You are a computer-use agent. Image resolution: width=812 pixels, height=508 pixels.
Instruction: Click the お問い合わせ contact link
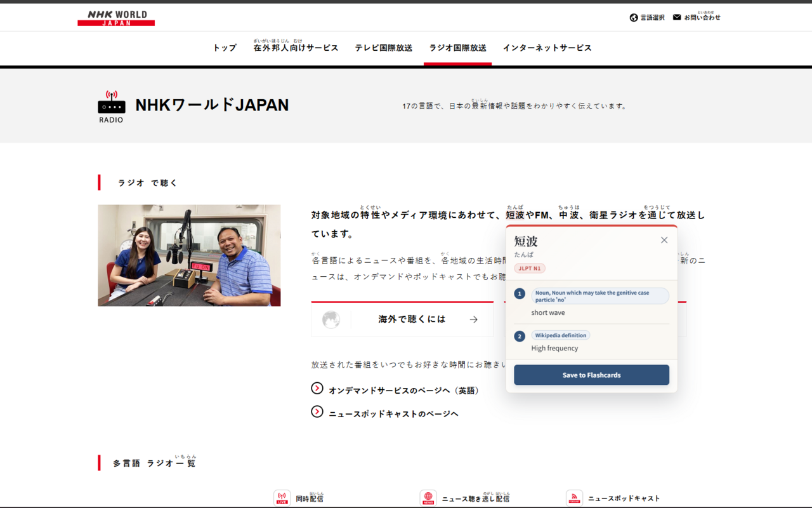tap(702, 17)
